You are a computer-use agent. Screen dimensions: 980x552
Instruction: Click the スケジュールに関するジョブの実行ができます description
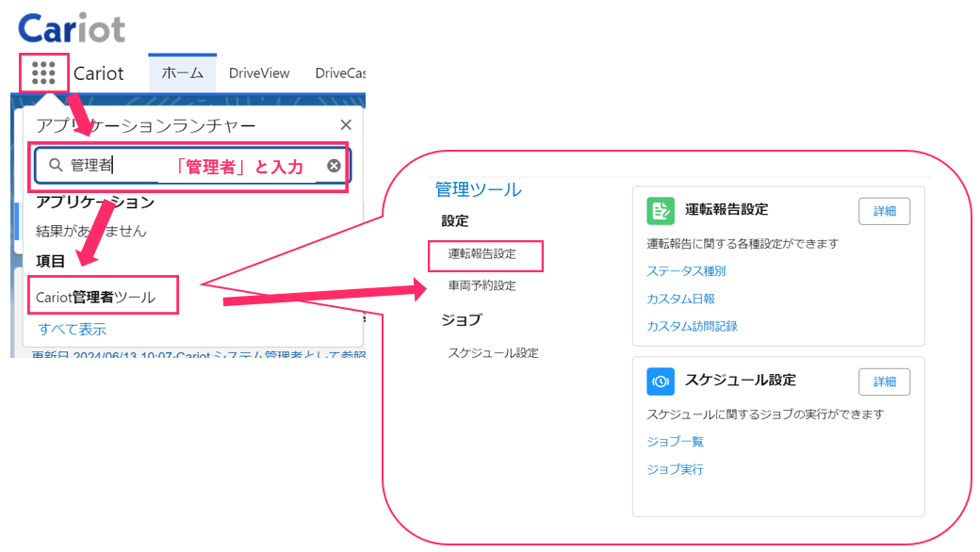pos(765,414)
